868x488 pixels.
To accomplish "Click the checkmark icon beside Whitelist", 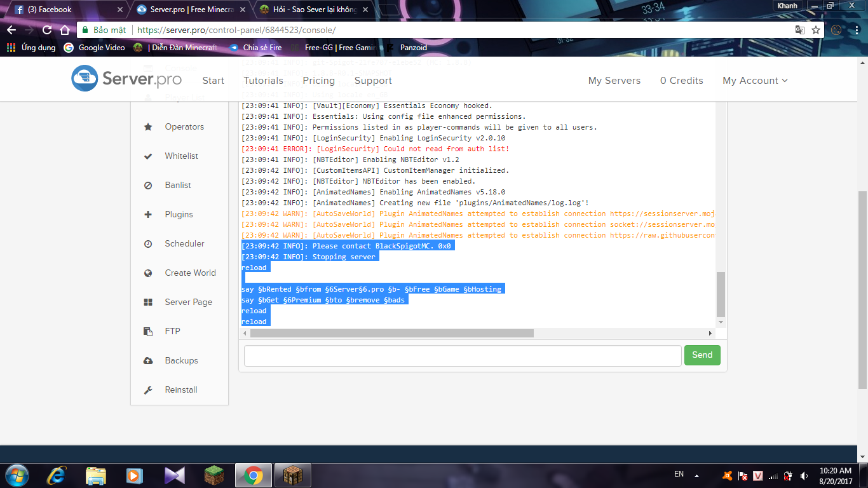I will pyautogui.click(x=148, y=156).
